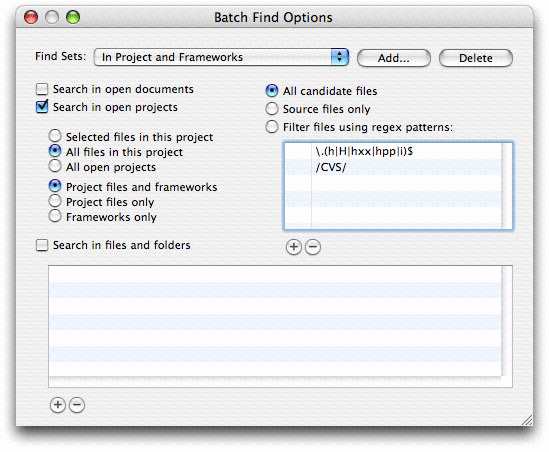Open the Find Sets popup menu
Viewport: 549px width, 452px height.
(x=221, y=57)
